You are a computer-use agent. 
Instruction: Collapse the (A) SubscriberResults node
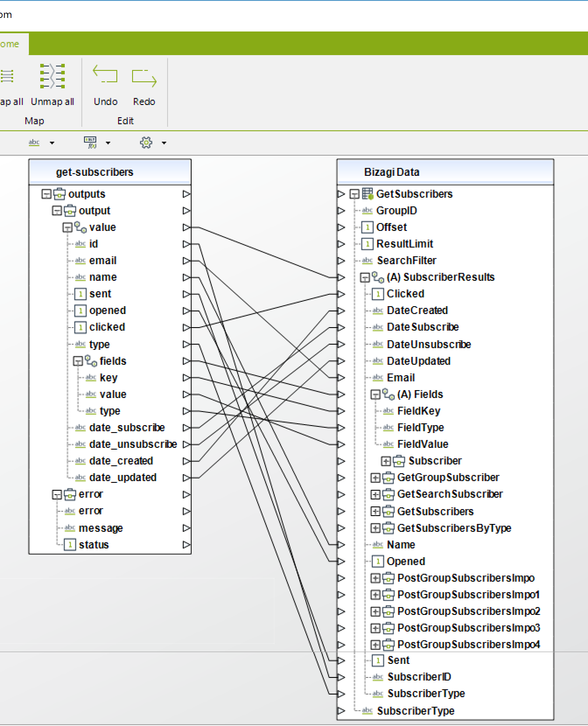365,277
